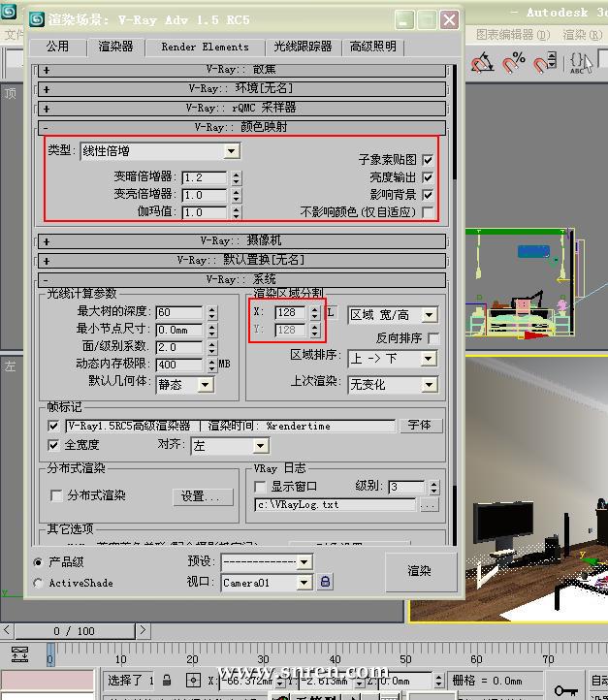Enable the 反向排序 checkbox
Screen dimensions: 608x700
433,338
